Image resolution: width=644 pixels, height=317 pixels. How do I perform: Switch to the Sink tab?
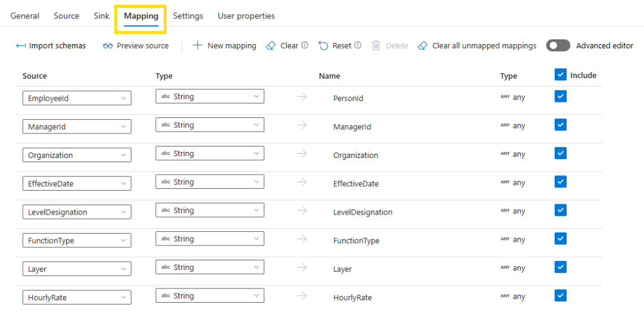click(101, 16)
